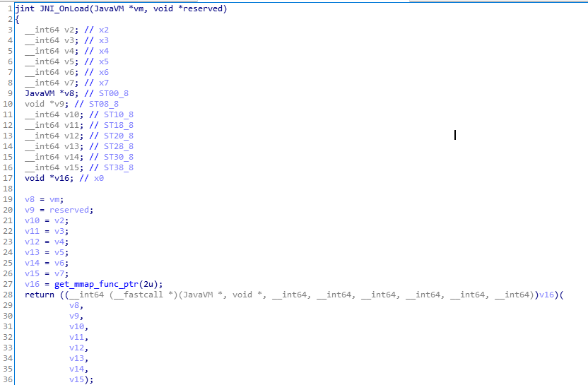Click 'v11' in the 'v11 = v3;' assignment
The height and width of the screenshot is (385, 588).
coord(33,231)
